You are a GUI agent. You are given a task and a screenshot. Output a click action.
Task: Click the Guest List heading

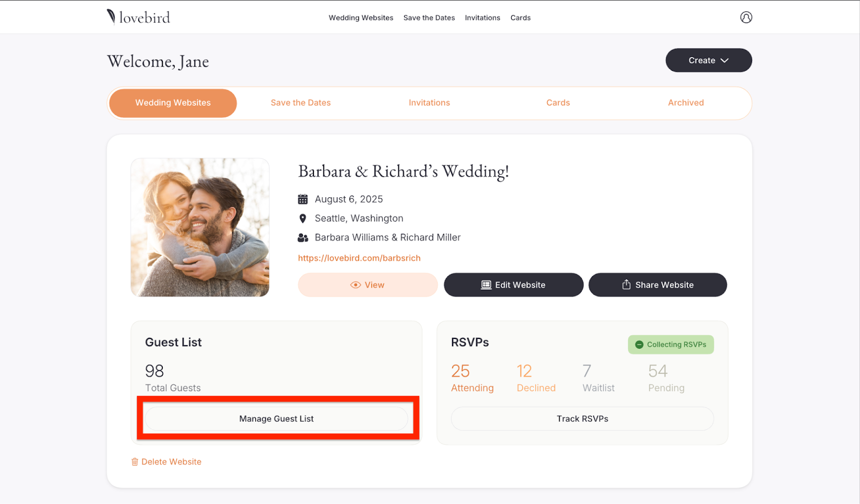pos(173,342)
